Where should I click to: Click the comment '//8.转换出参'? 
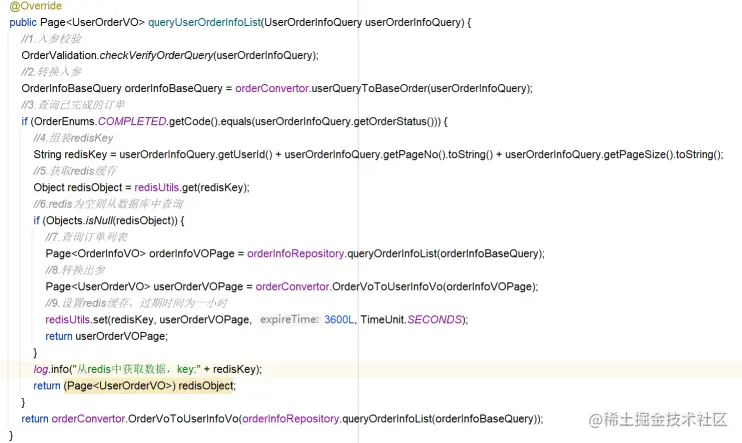coord(75,270)
